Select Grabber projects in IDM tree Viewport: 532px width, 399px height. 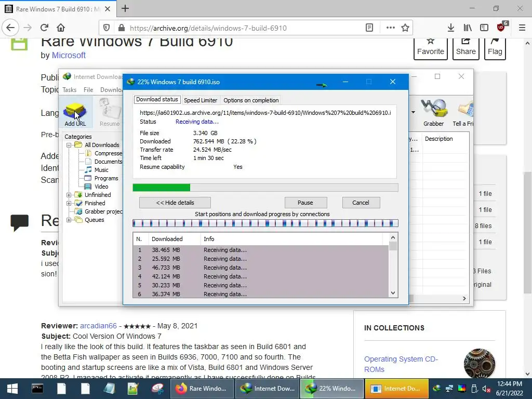(x=103, y=211)
